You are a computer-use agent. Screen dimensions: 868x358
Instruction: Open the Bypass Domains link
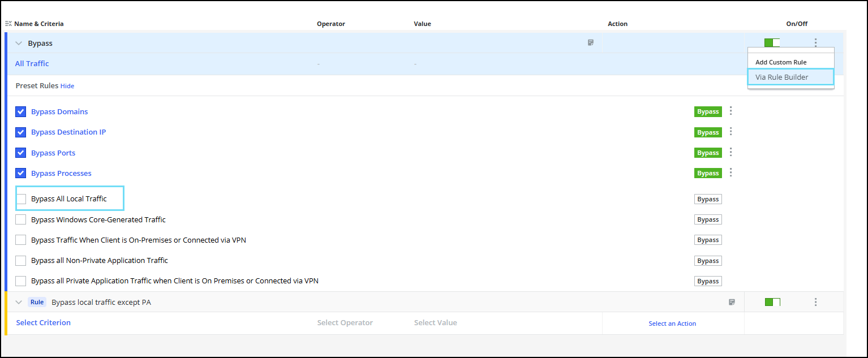(59, 111)
